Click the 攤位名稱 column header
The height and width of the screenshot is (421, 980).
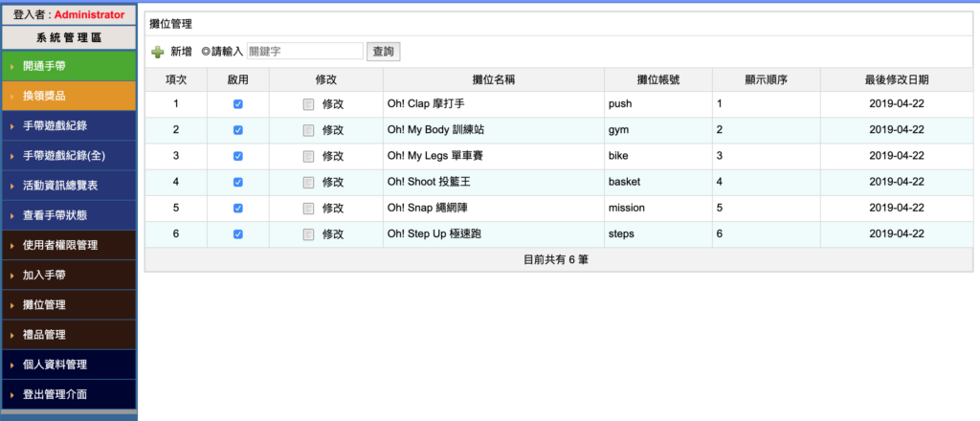coord(494,79)
